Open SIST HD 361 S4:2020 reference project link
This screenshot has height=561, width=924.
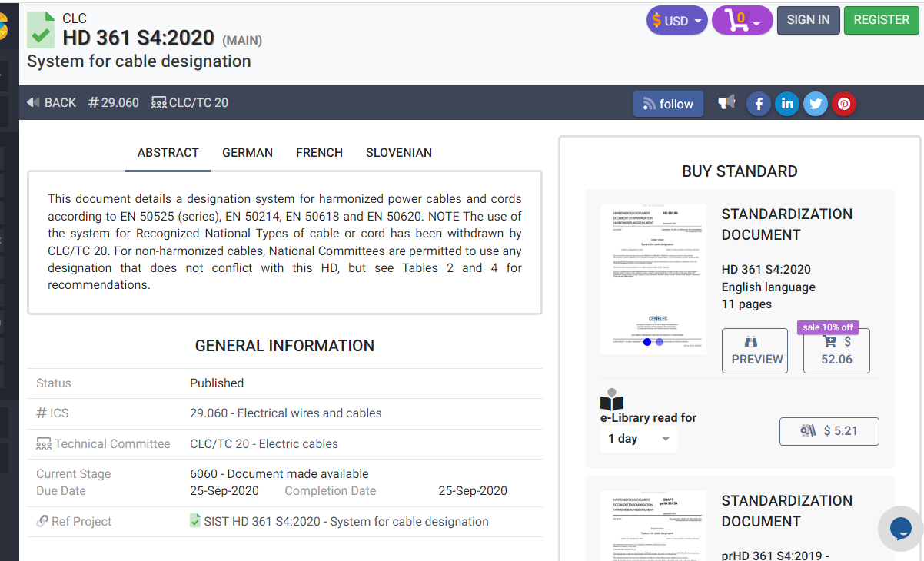click(x=346, y=521)
